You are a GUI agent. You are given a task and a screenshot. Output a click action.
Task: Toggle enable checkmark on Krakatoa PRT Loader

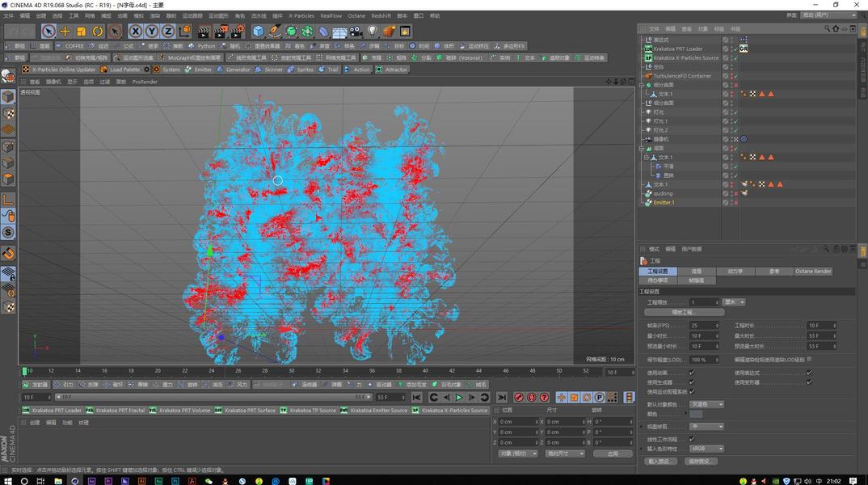tap(735, 48)
